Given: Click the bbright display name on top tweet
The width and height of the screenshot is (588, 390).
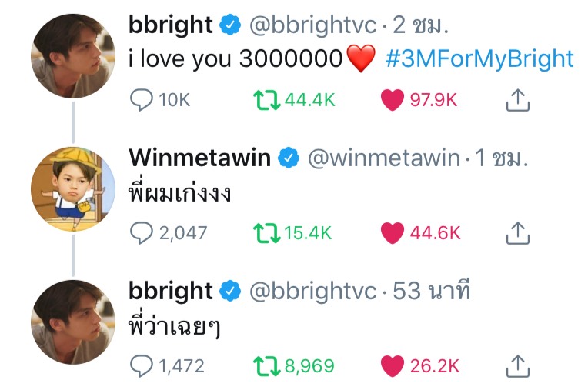Looking at the screenshot, I should coord(171,25).
